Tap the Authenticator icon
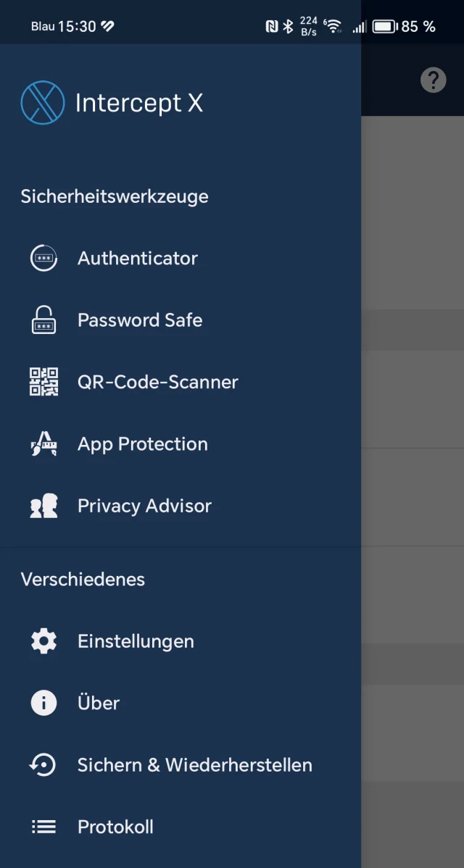The height and width of the screenshot is (868, 464). (x=43, y=259)
